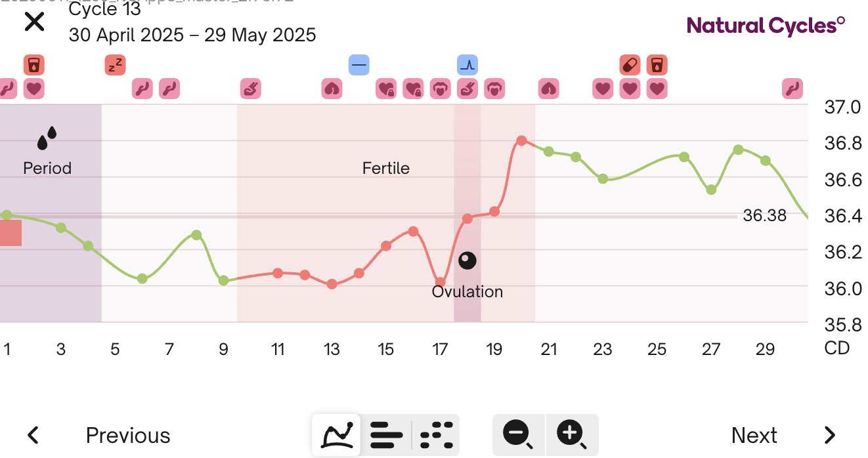Zoom in on the cycle chart
This screenshot has width=868, height=458.
pos(571,434)
